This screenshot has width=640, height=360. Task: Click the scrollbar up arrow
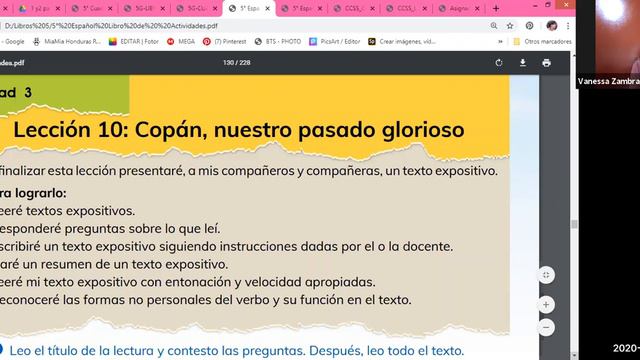pyautogui.click(x=574, y=55)
